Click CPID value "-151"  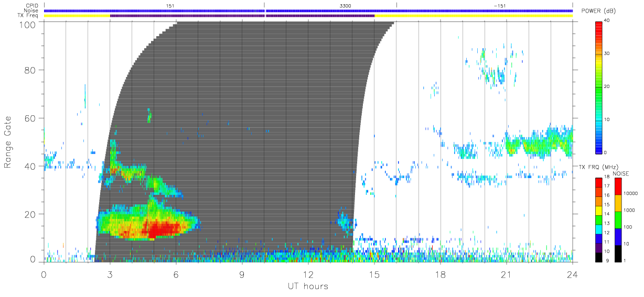point(499,5)
